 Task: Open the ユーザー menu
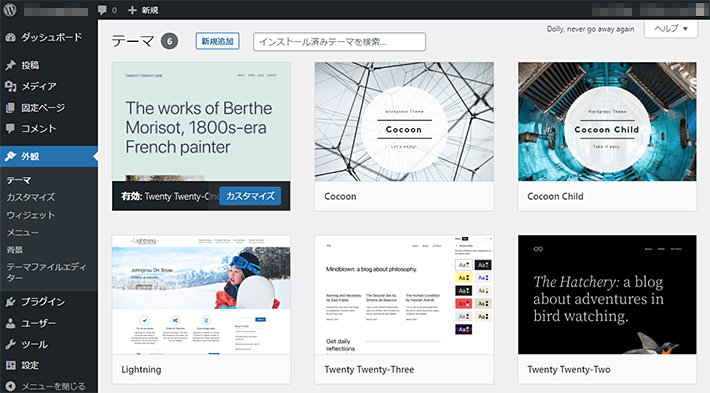click(x=49, y=323)
